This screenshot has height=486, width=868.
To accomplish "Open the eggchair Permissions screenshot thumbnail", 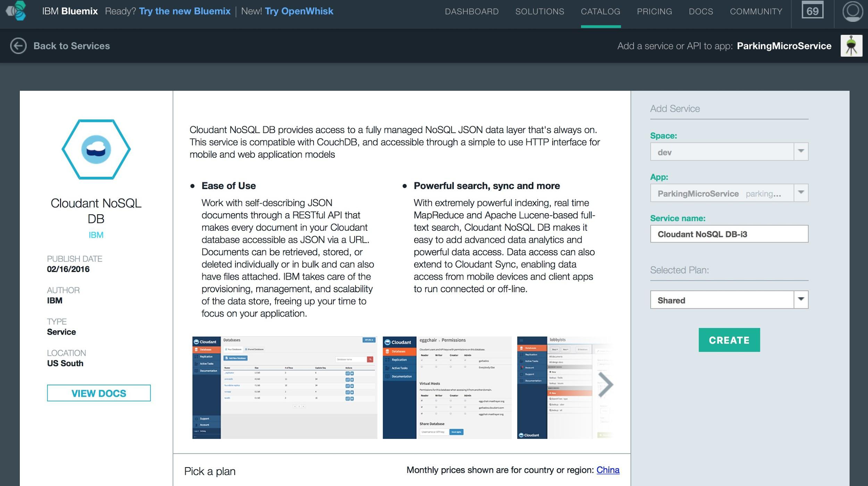I will [x=447, y=387].
